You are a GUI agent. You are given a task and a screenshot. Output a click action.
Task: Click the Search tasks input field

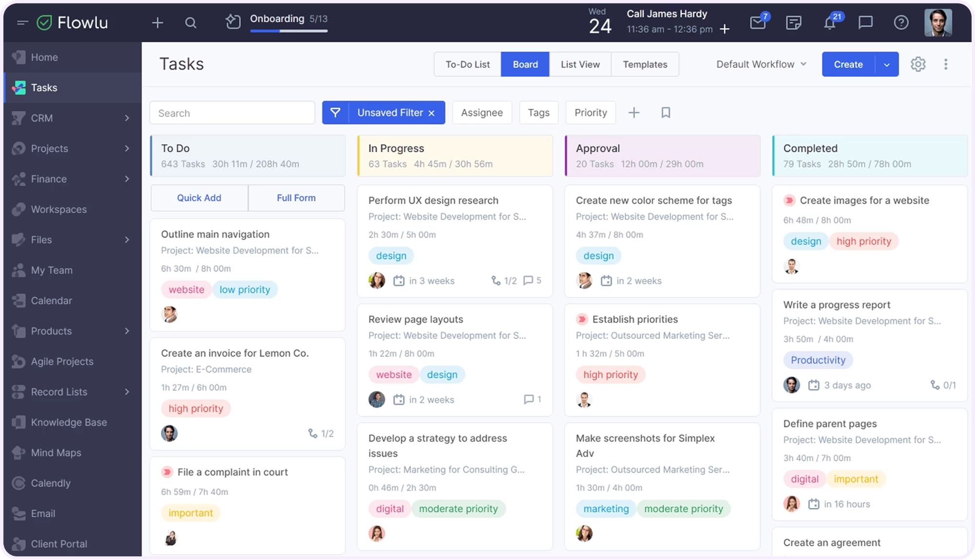tap(232, 113)
